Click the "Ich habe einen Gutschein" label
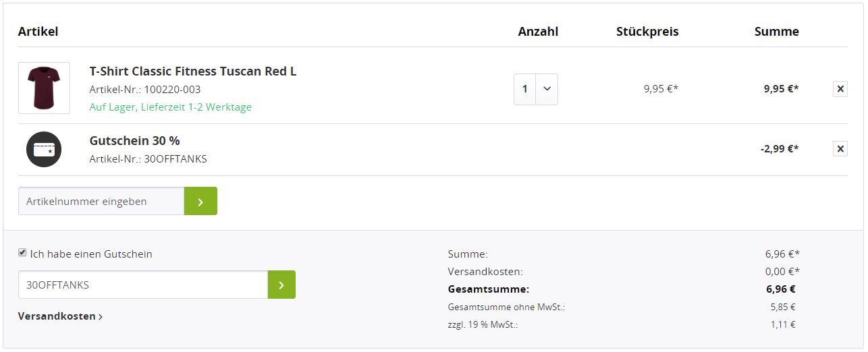Viewport: 868px width, 352px height. (x=91, y=254)
